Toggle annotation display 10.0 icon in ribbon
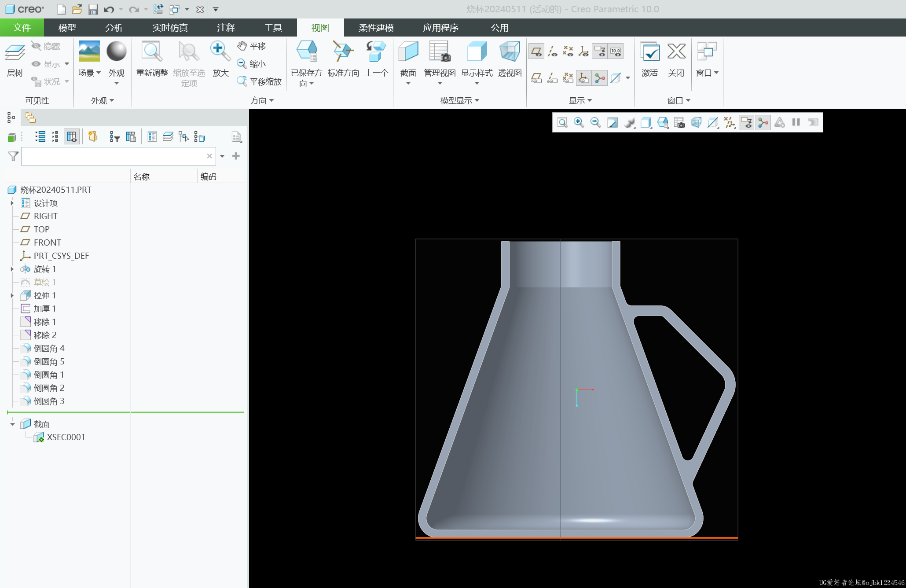This screenshot has width=906, height=588. pos(616,51)
